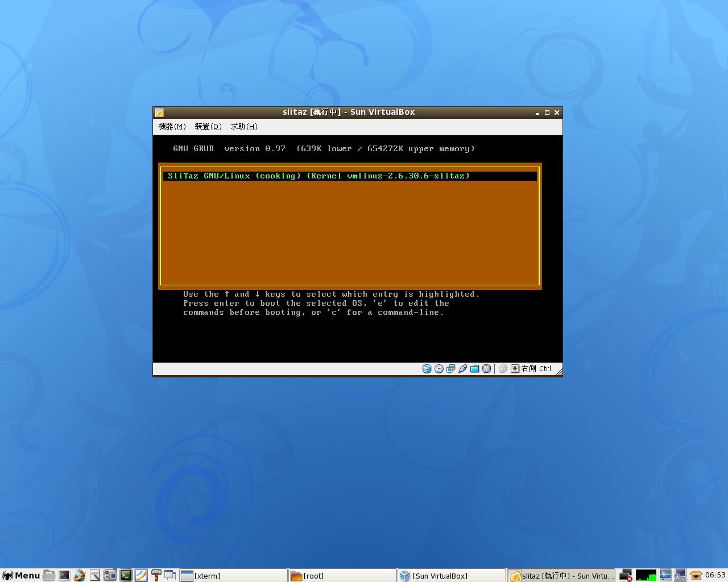Click the package box tray icon
This screenshot has height=582, width=728.
[696, 575]
